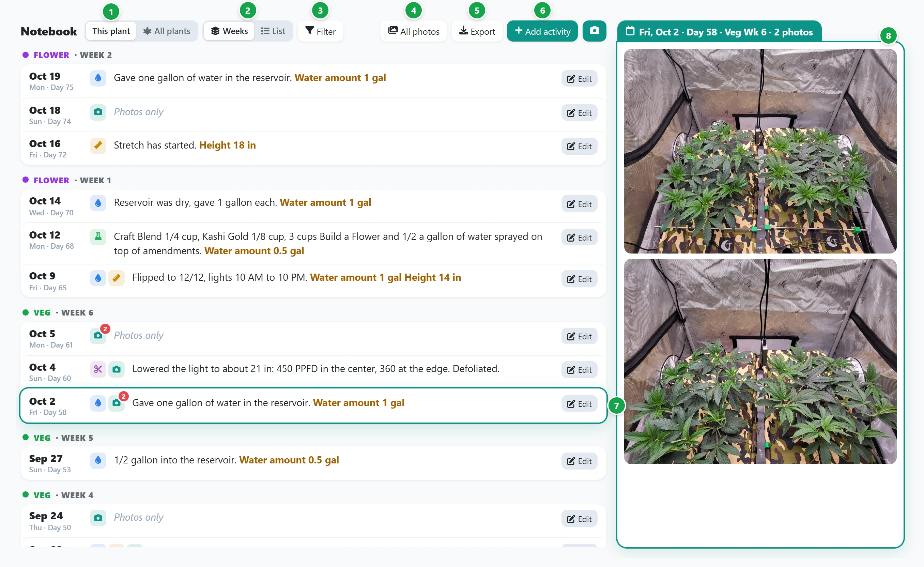Export the notebook
This screenshot has width=924, height=567.
477,31
